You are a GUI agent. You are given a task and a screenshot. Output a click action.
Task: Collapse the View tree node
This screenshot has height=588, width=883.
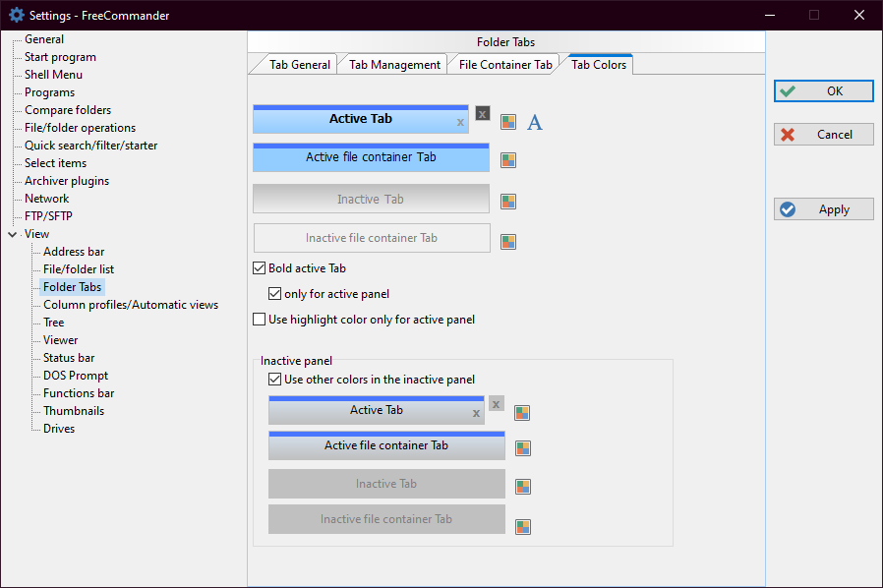(x=12, y=234)
